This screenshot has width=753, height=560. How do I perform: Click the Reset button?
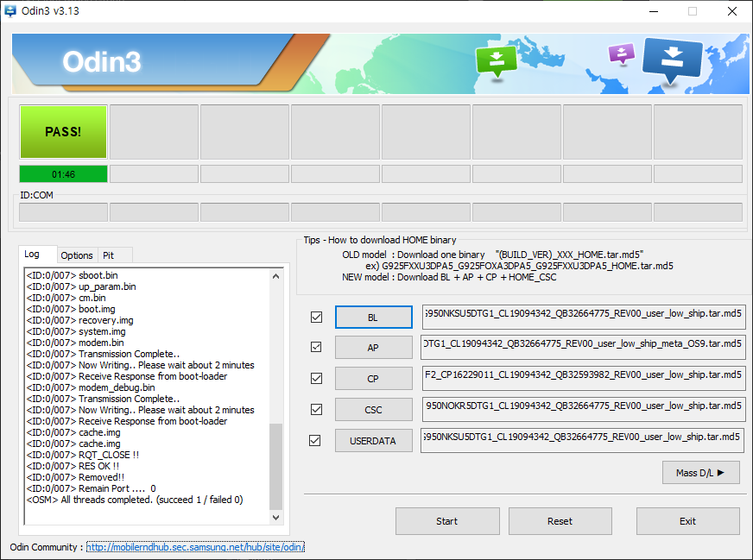[x=560, y=521]
